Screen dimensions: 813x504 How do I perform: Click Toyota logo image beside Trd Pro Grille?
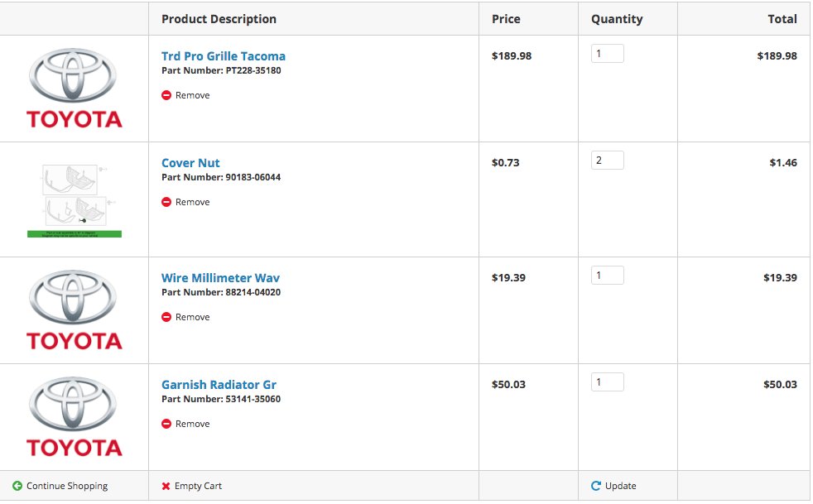[75, 89]
